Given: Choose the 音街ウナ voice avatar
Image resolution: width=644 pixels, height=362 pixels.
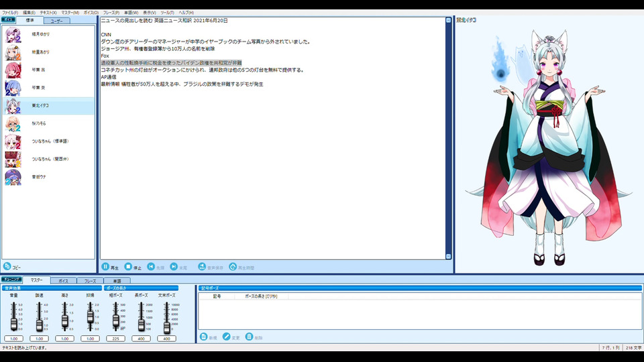Looking at the screenshot, I should [13, 177].
